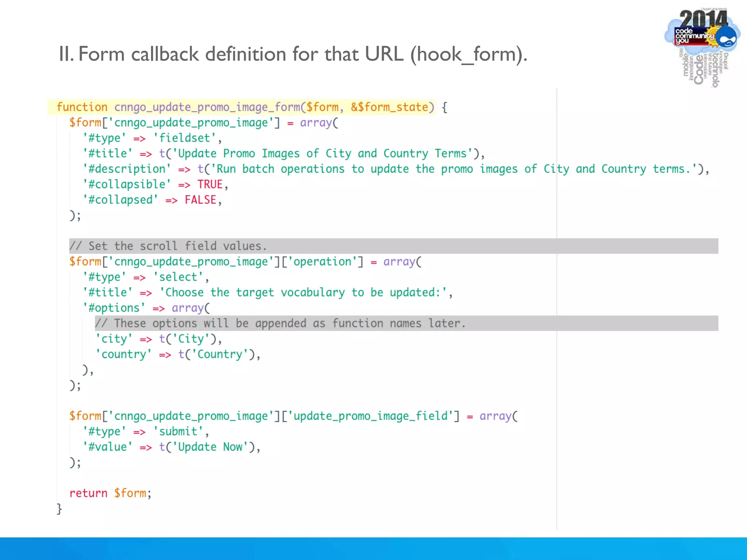Click the 2014 Drupal camp logo

click(x=702, y=47)
